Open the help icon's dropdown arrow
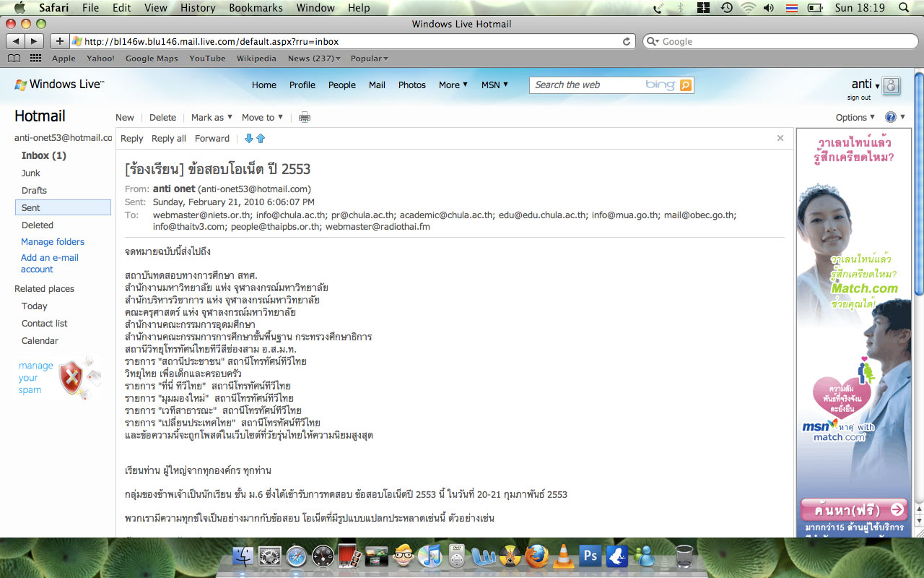The height and width of the screenshot is (578, 924). 902,117
